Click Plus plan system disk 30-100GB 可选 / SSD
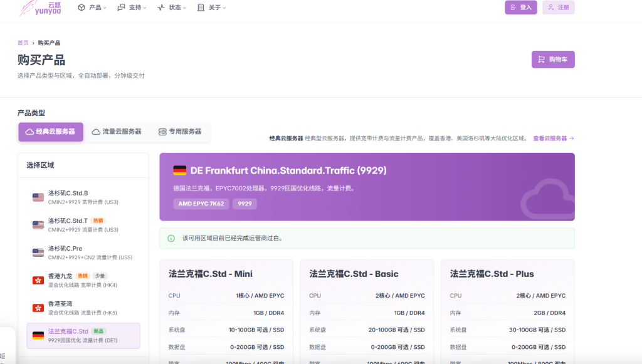The width and height of the screenshot is (642, 364). tap(537, 330)
